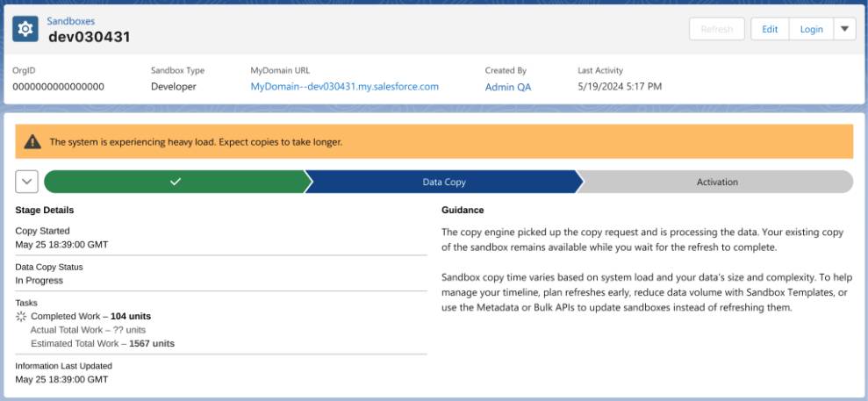Click the completed stage green checkmark
The width and height of the screenshot is (868, 401).
(176, 182)
